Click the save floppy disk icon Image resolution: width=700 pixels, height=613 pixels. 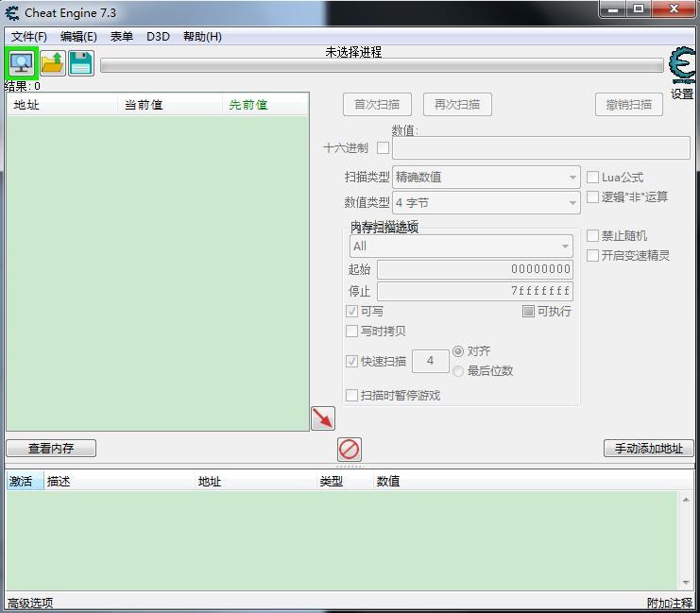coord(81,63)
